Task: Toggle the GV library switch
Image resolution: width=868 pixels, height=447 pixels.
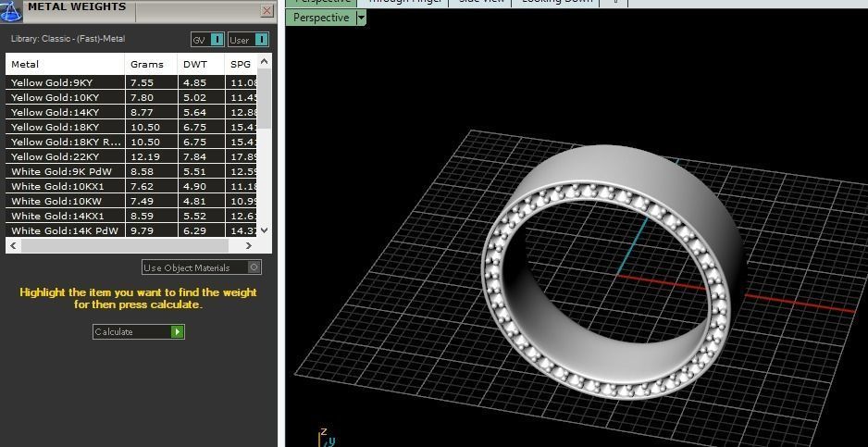Action: pyautogui.click(x=207, y=40)
